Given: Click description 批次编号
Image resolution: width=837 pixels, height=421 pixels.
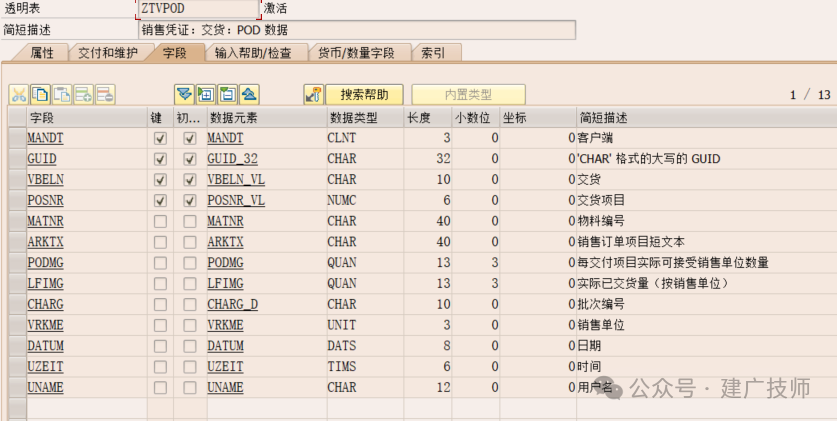Looking at the screenshot, I should [601, 305].
